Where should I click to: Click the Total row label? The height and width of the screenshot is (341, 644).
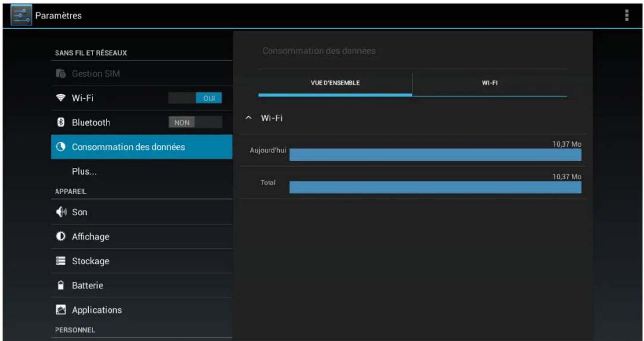268,182
